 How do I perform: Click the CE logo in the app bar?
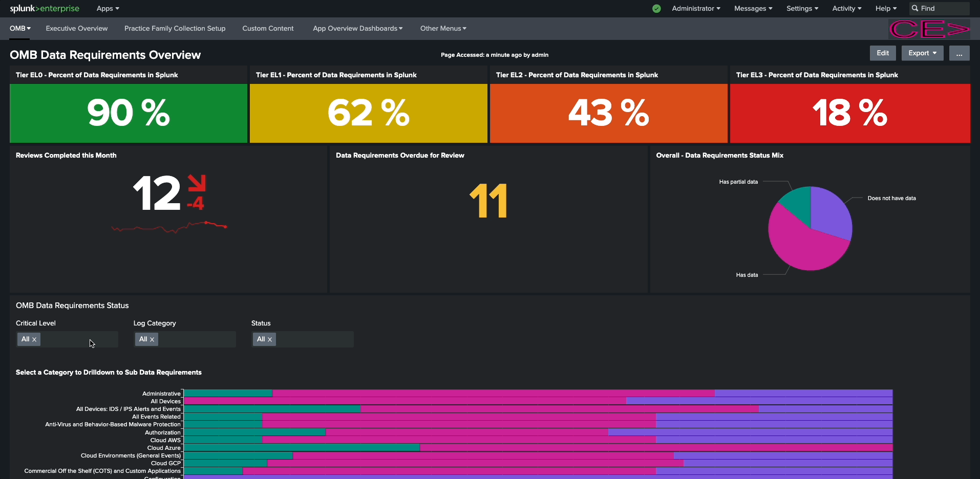[x=929, y=29]
